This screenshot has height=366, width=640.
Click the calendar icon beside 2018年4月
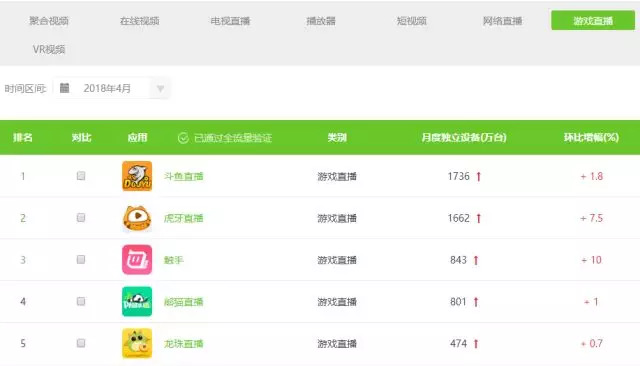click(64, 88)
